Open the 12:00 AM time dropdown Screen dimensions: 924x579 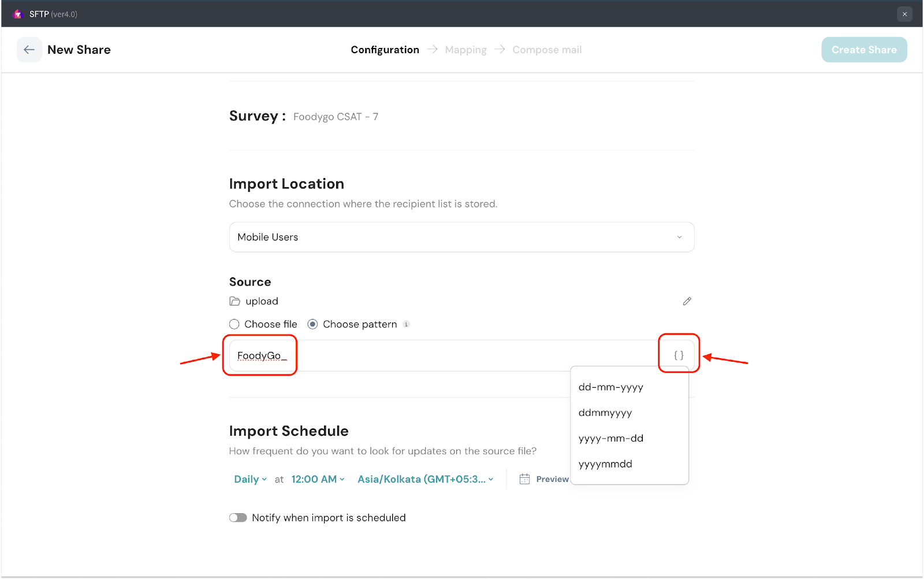[x=318, y=479]
